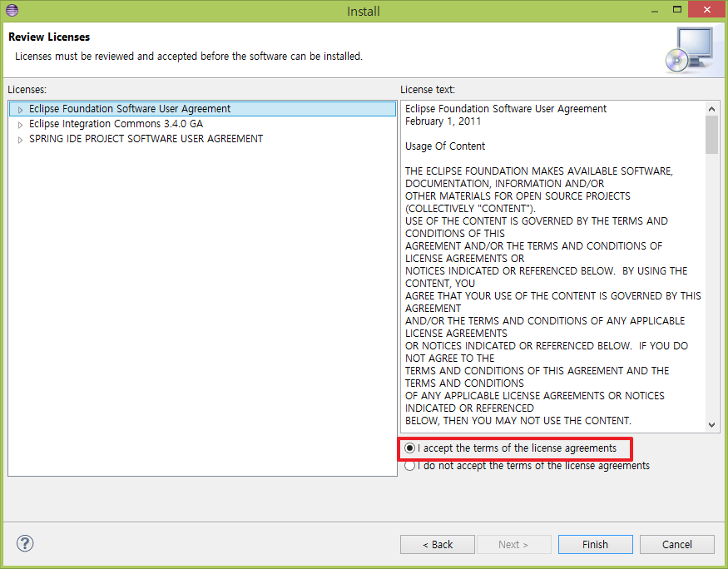The image size is (728, 569).
Task: Click 'Usage Of Content' heading in license text
Action: point(445,146)
